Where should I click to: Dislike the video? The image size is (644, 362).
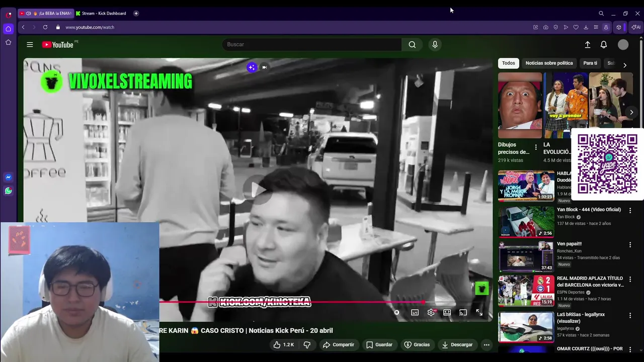tap(307, 345)
